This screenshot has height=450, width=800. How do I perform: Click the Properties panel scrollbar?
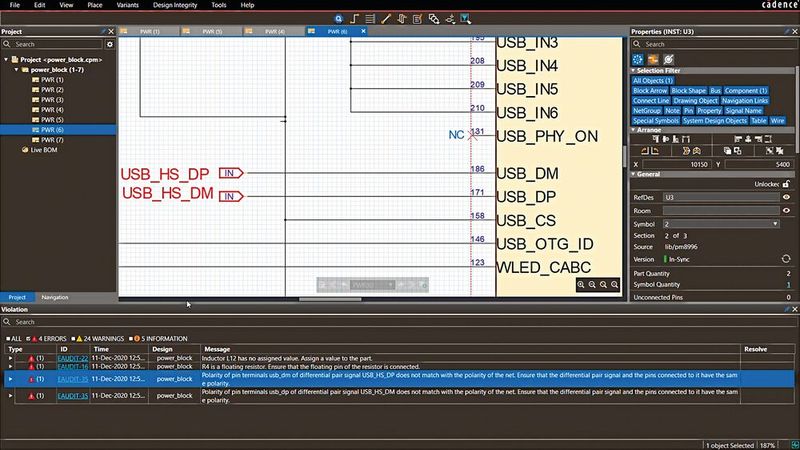point(797,110)
